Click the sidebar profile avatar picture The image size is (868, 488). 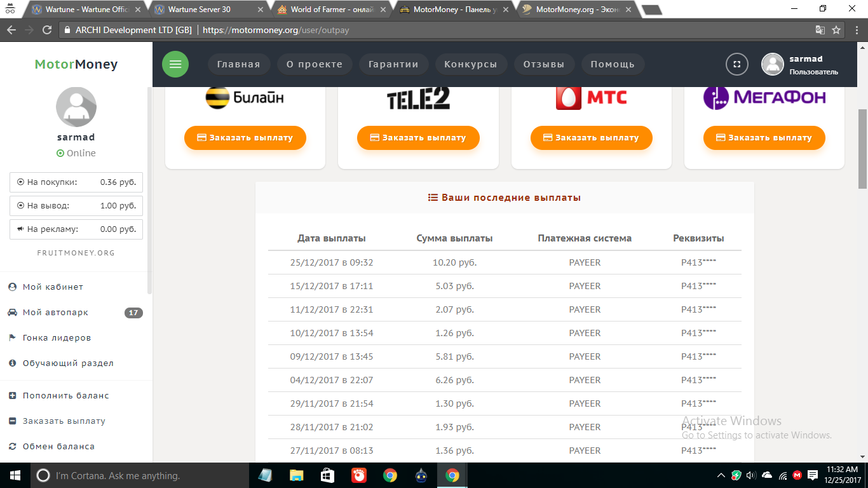click(76, 107)
